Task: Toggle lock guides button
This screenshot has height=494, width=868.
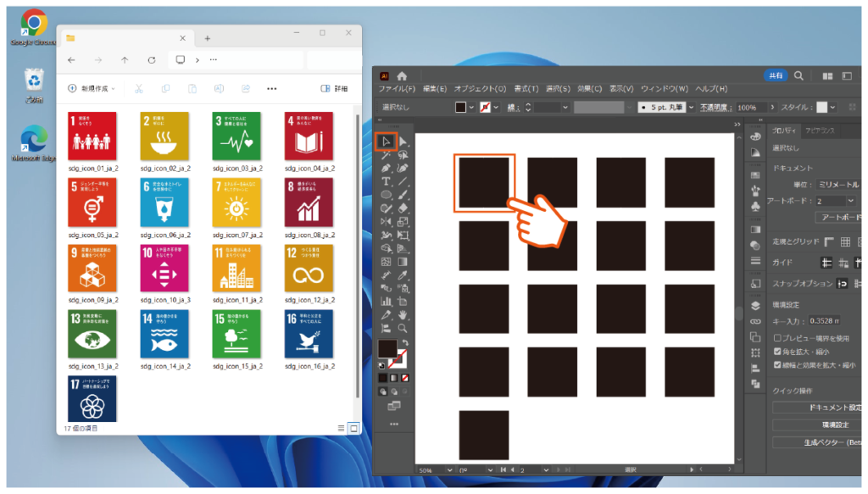Action: pos(843,263)
